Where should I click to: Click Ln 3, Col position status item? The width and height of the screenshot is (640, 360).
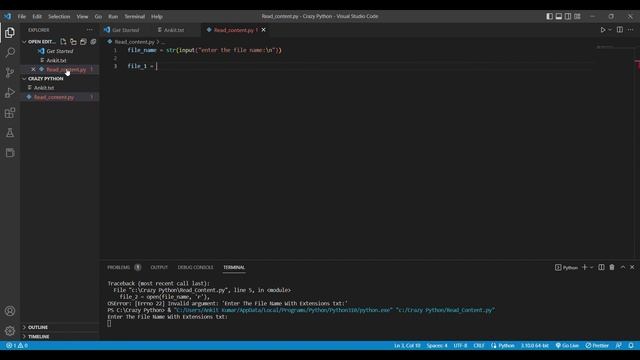tap(407, 345)
